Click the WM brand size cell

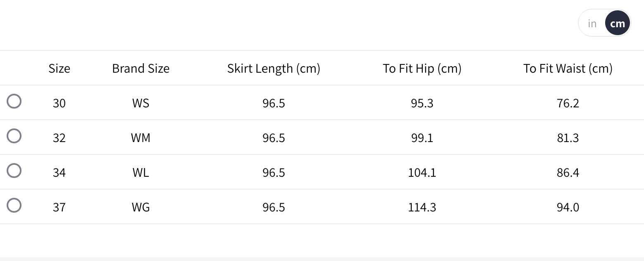click(x=141, y=138)
